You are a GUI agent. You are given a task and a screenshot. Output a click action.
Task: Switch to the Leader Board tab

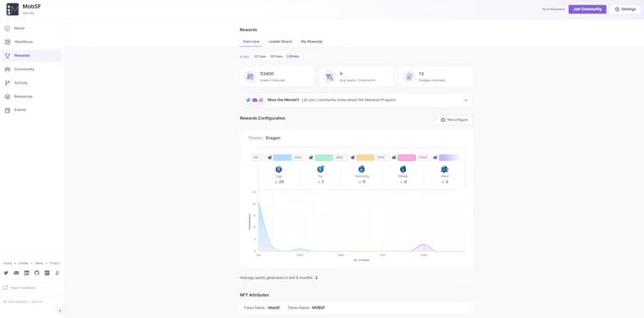tap(280, 42)
